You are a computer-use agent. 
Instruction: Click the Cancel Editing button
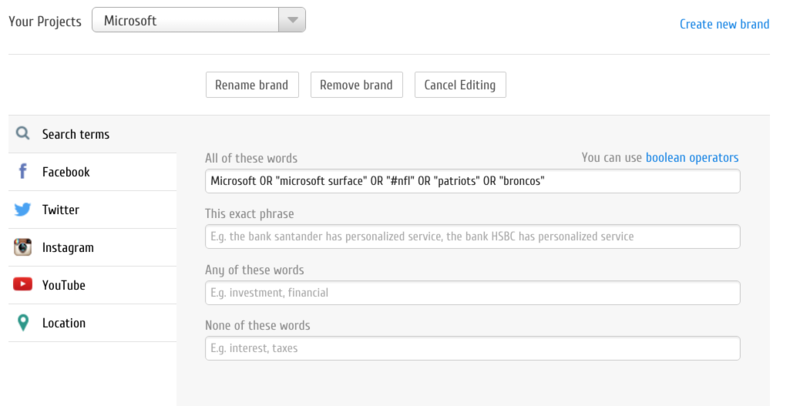point(460,85)
